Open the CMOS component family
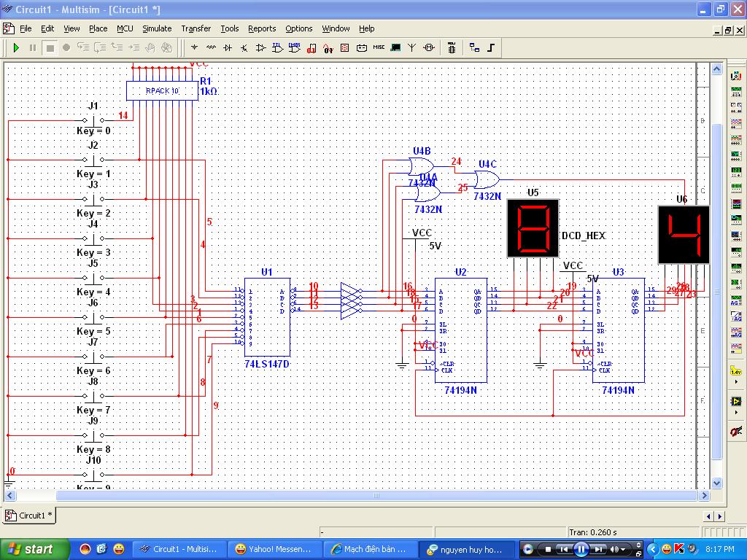Image resolution: width=747 pixels, height=560 pixels. (x=295, y=47)
